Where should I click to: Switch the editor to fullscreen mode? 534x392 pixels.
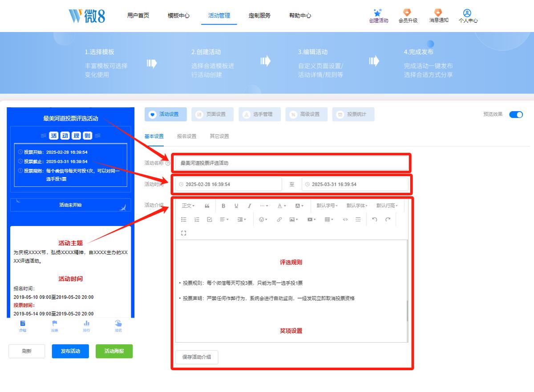184,233
